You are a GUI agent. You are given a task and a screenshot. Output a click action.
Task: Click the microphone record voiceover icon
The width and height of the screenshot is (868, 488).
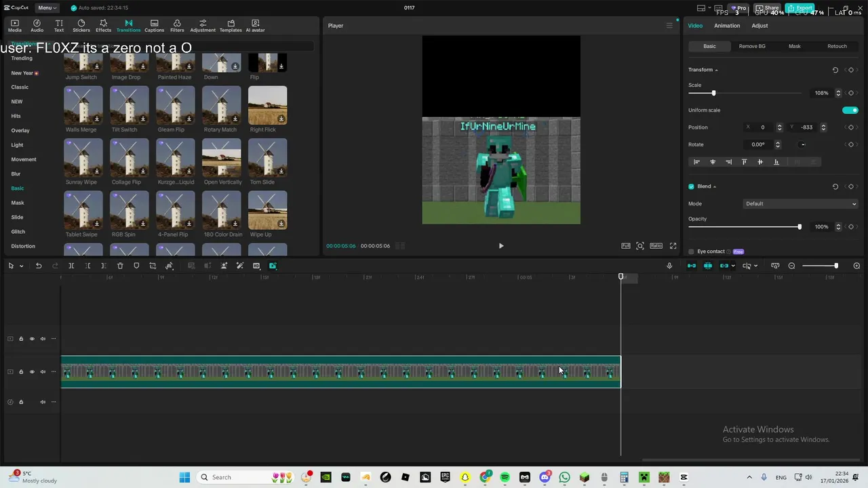coord(669,266)
